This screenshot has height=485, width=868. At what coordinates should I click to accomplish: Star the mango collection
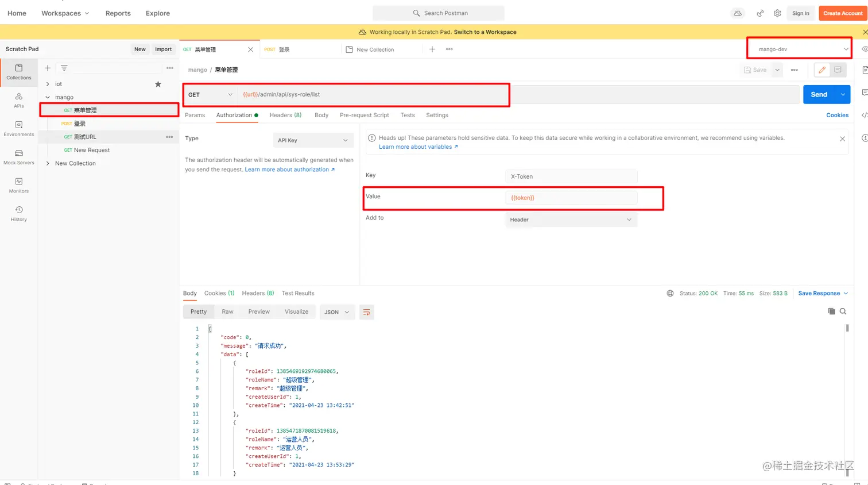tap(158, 84)
